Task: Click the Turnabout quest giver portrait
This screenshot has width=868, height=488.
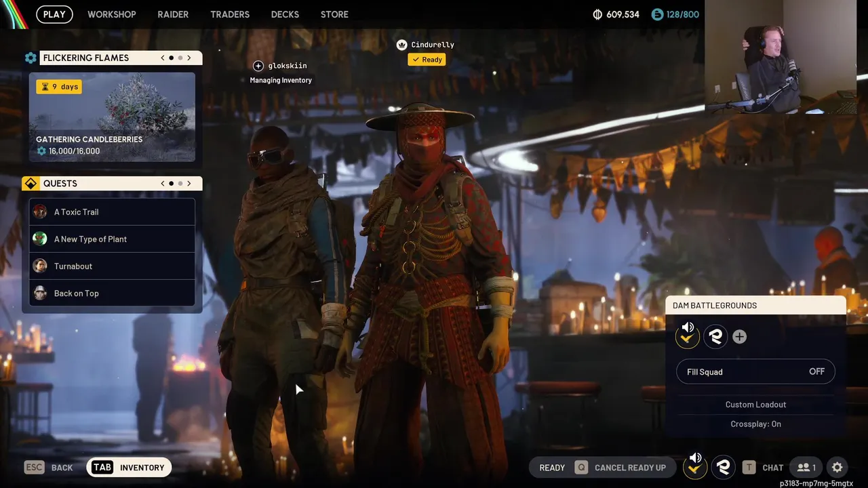Action: click(x=40, y=266)
